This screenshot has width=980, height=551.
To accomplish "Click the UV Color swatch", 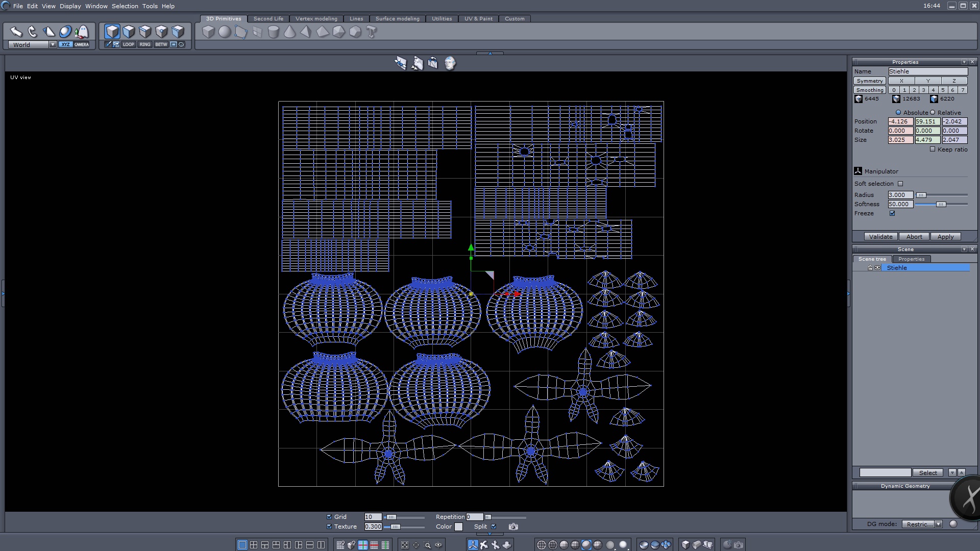I will [x=458, y=527].
